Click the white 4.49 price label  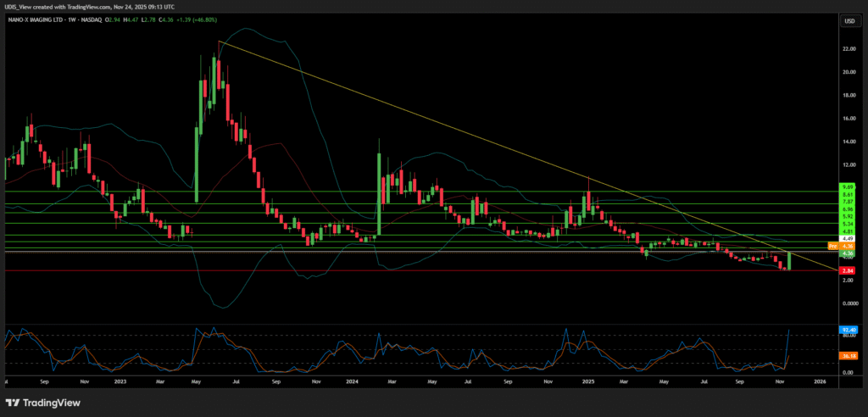coord(847,238)
